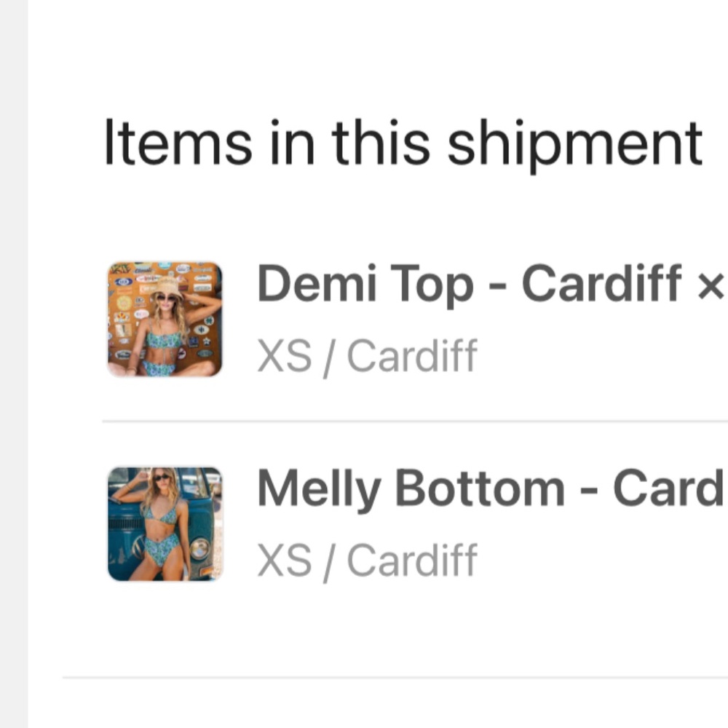Click the straw hat in Demi Top photo
Screen dimensions: 728x728
click(x=167, y=288)
